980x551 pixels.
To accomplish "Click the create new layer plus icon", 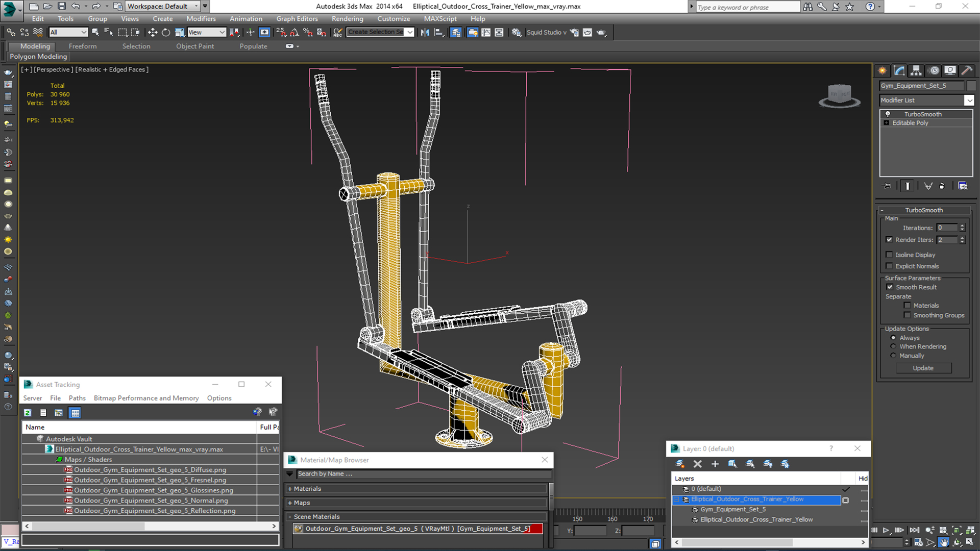I will (715, 464).
